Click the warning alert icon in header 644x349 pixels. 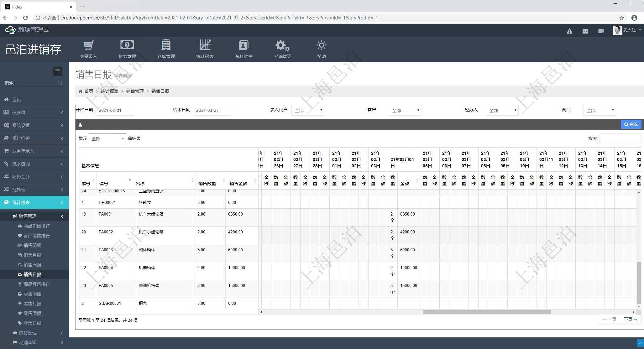(x=569, y=31)
